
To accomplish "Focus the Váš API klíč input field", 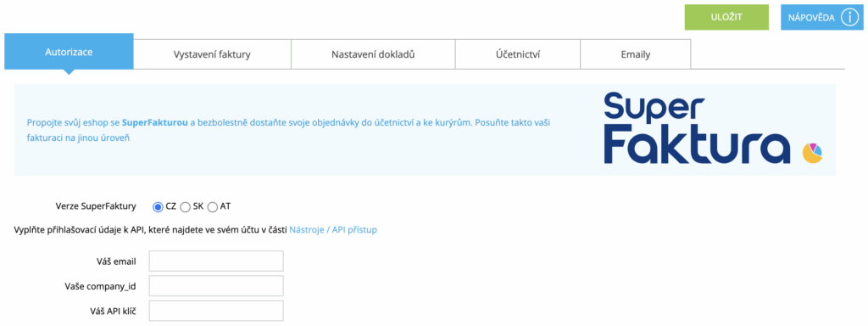I will 216,311.
